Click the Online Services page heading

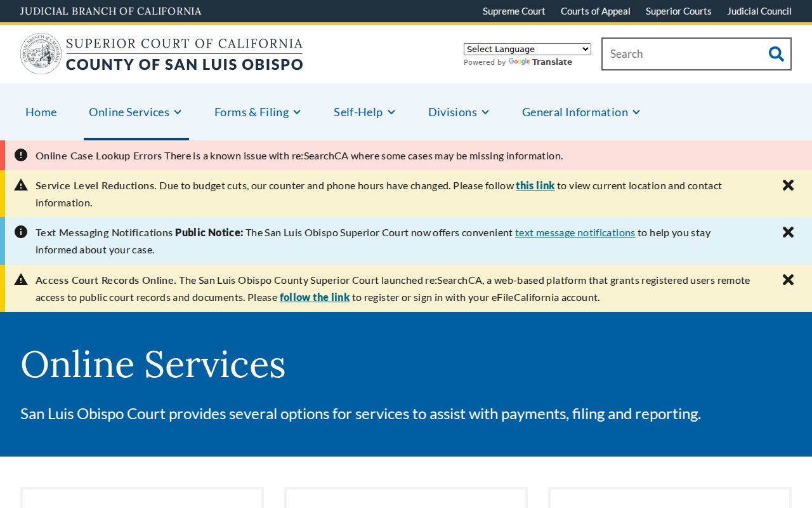153,364
